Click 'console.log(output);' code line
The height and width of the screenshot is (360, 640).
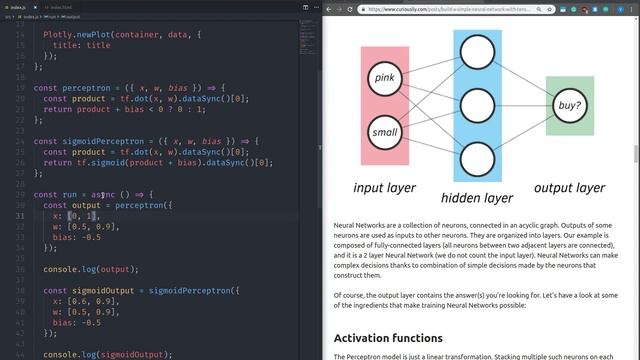tap(91, 269)
